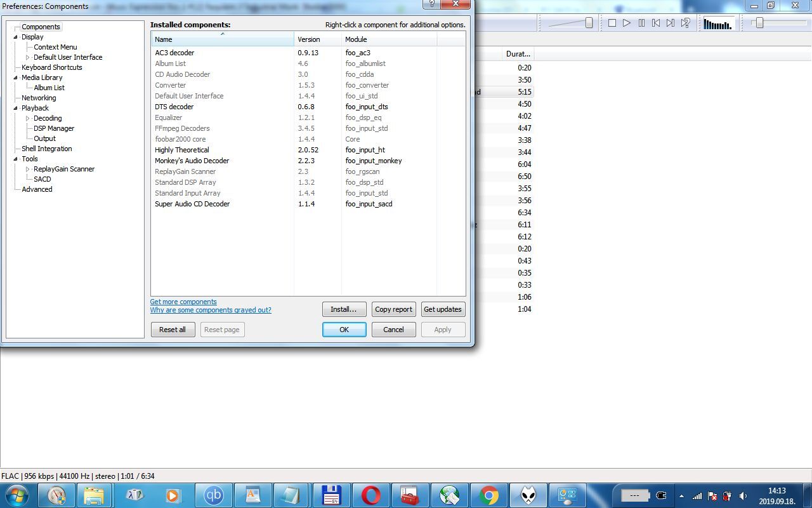Collapse the Playback tree node
Image resolution: width=812 pixels, height=508 pixels.
click(x=16, y=108)
